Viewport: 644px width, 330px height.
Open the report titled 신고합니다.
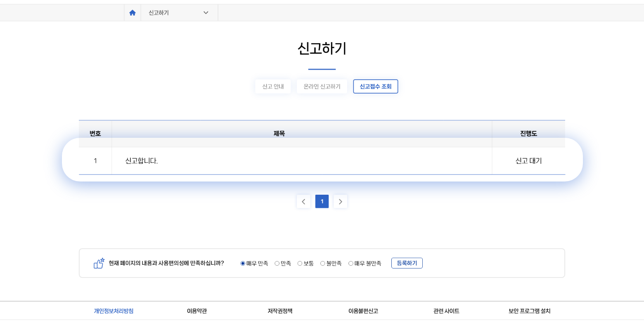tap(142, 161)
